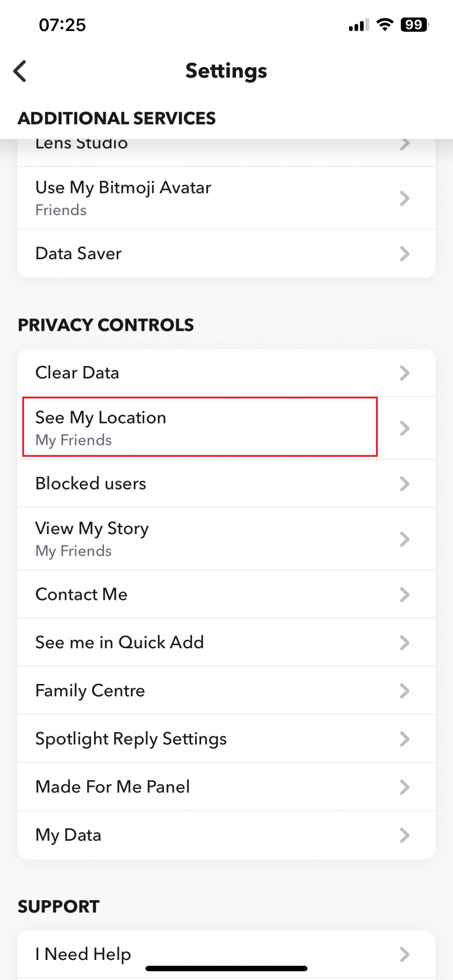
Task: Tap the Wi-Fi status icon
Action: click(x=385, y=24)
